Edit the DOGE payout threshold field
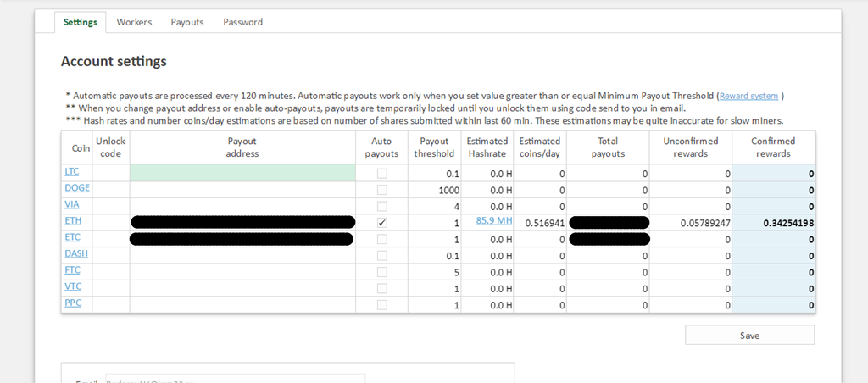Image resolution: width=868 pixels, height=383 pixels. (x=435, y=189)
